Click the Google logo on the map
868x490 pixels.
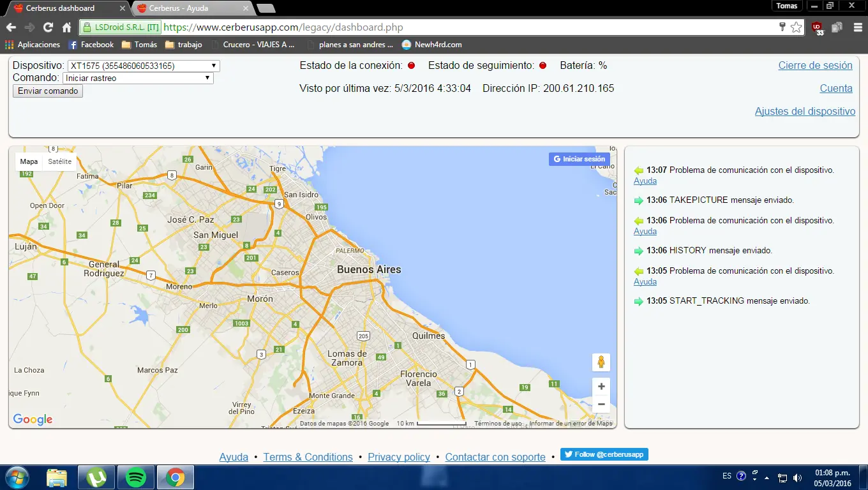coord(33,419)
